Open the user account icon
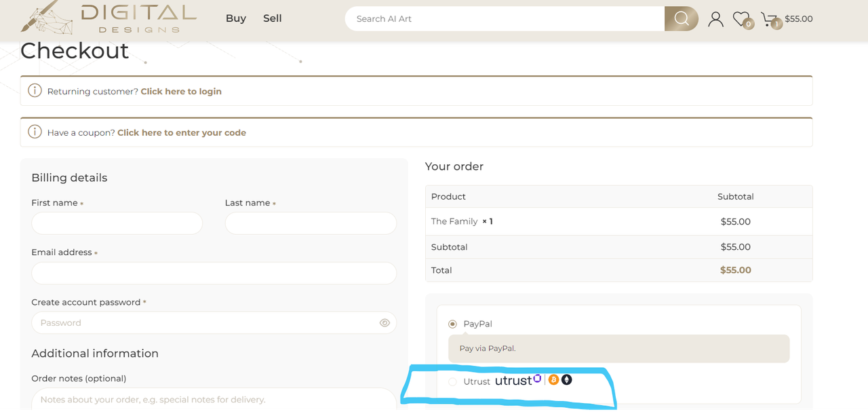Image resolution: width=868 pixels, height=414 pixels. point(715,19)
